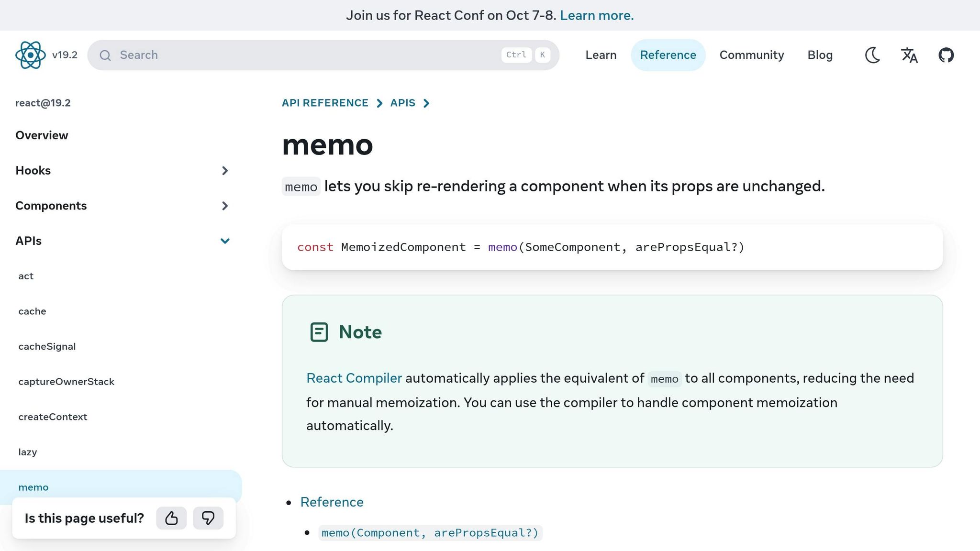This screenshot has width=980, height=551.
Task: Open the GitHub repository icon
Action: [946, 55]
